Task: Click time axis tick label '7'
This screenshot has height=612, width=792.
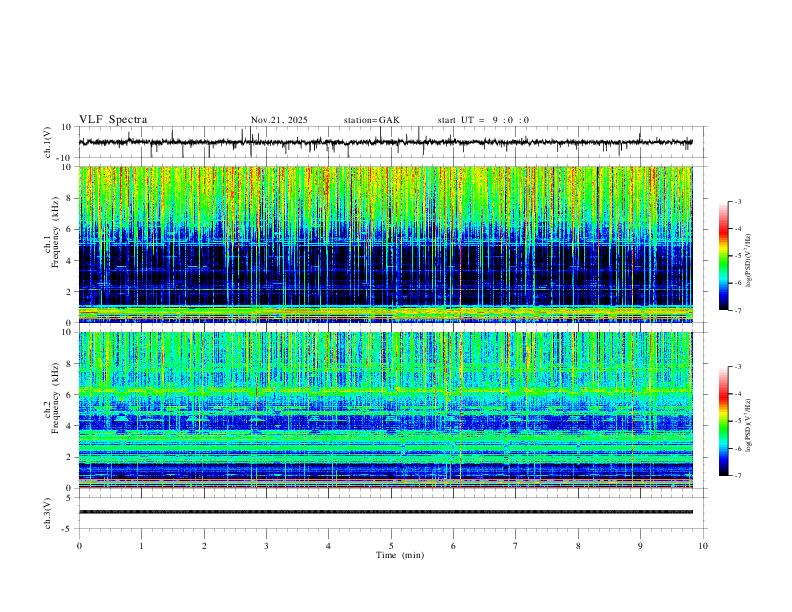Action: (516, 546)
